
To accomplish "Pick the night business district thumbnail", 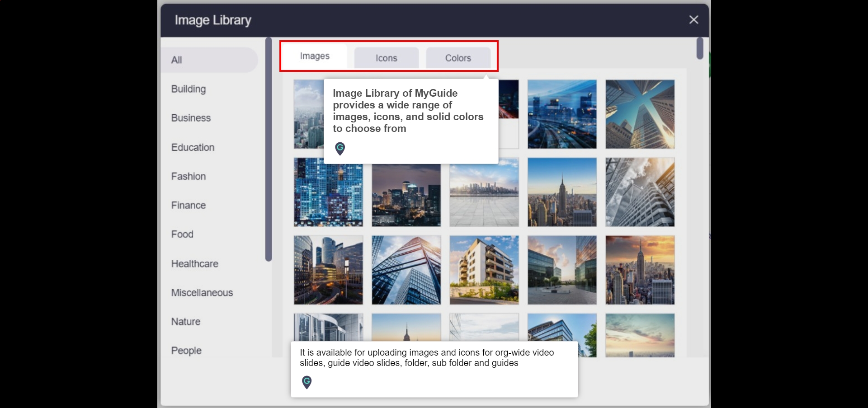I will click(x=328, y=270).
